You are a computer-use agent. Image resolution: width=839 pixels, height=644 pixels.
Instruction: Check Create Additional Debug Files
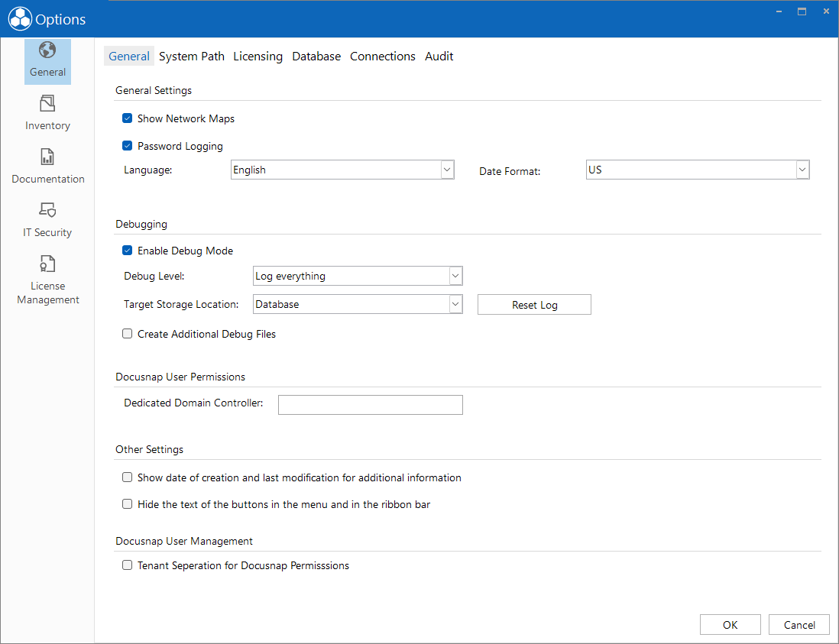tap(128, 334)
